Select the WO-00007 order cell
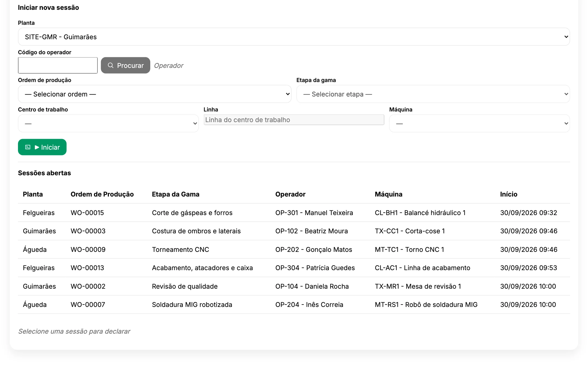The height and width of the screenshot is (368, 588). point(88,304)
